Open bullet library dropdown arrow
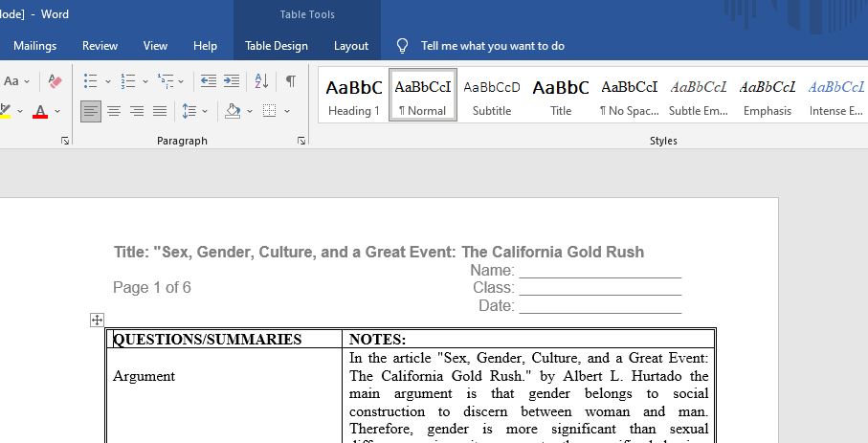 [108, 81]
